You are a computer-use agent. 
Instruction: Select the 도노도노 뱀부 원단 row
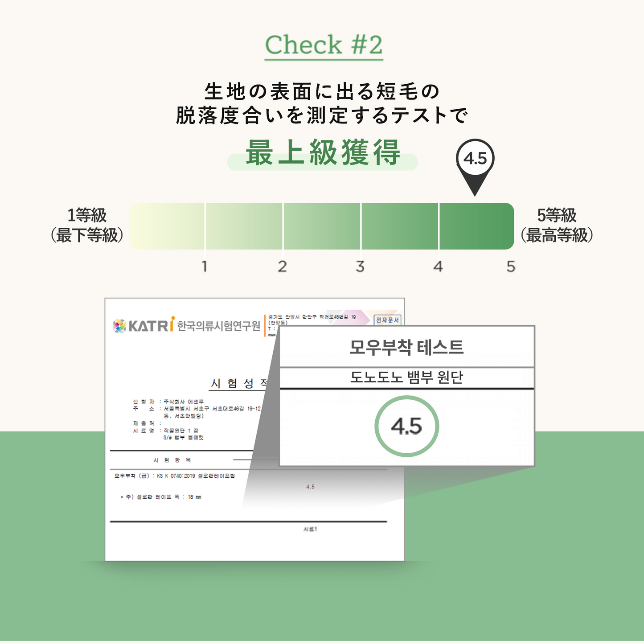click(x=406, y=377)
